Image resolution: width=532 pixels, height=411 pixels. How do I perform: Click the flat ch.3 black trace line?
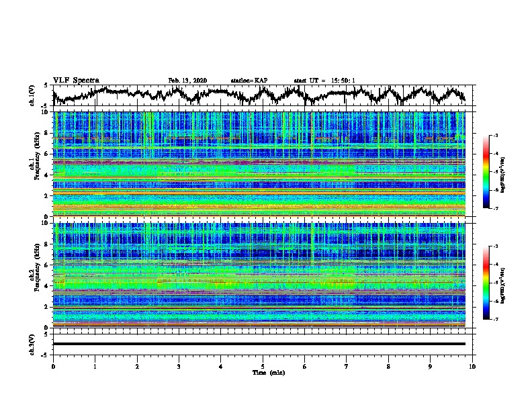click(x=259, y=344)
